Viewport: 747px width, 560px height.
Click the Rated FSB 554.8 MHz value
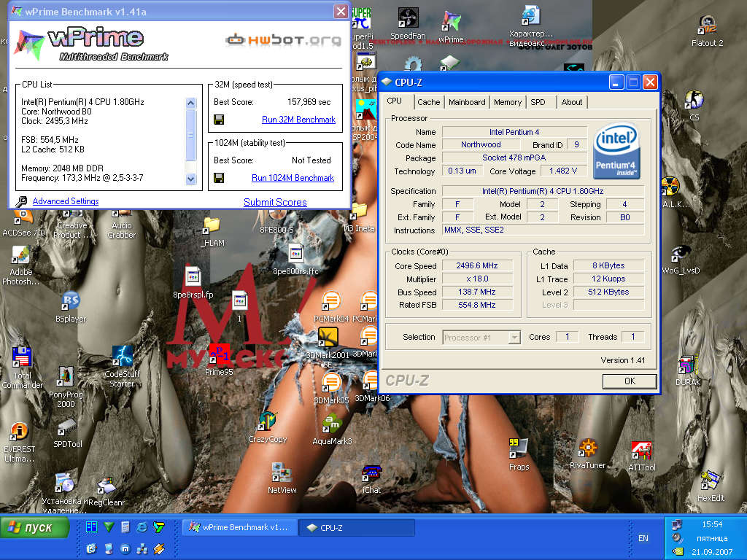point(477,305)
